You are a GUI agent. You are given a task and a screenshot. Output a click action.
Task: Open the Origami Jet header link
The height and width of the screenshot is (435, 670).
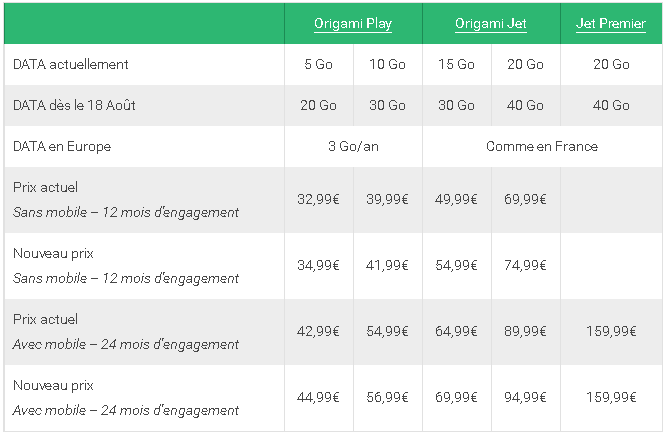click(x=491, y=24)
